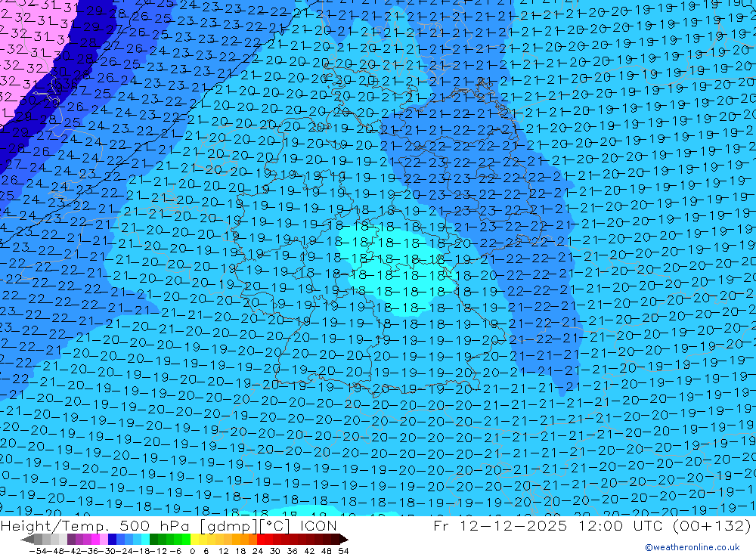Click the dark maroon right arrow end of the color scale
Screen dimensions: 756x554
(x=344, y=539)
